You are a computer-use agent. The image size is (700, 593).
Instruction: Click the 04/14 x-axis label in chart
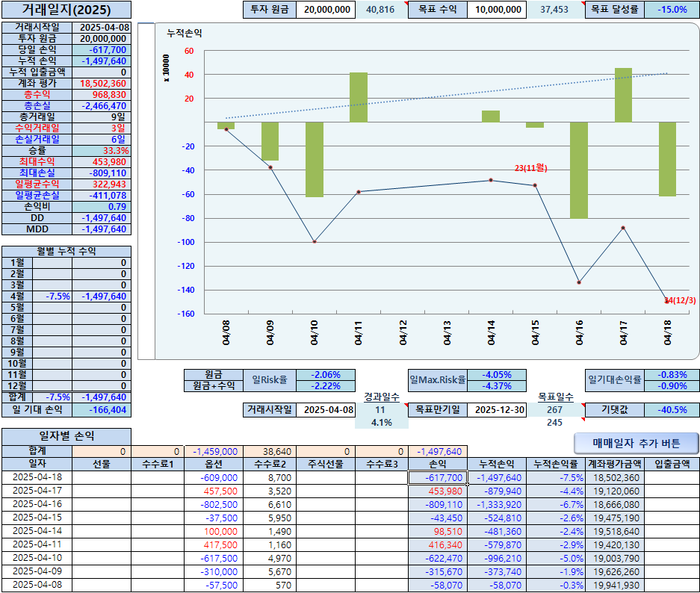[491, 332]
